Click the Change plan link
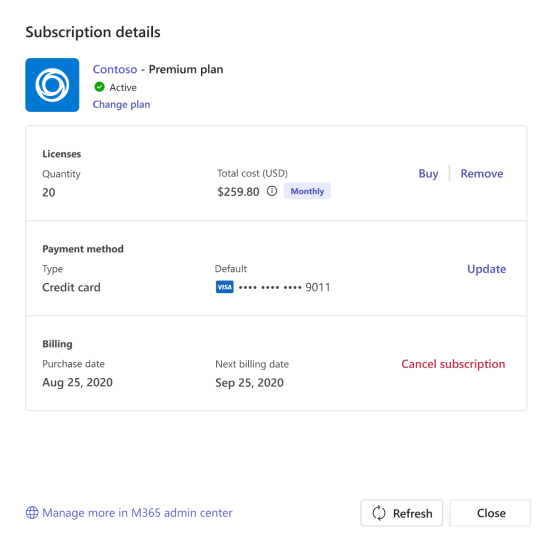 [x=121, y=104]
